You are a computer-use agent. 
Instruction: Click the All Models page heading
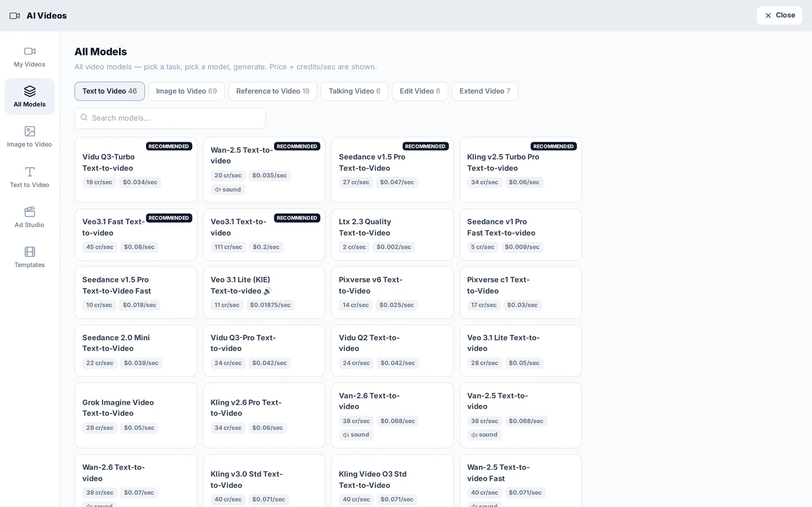[x=101, y=52]
